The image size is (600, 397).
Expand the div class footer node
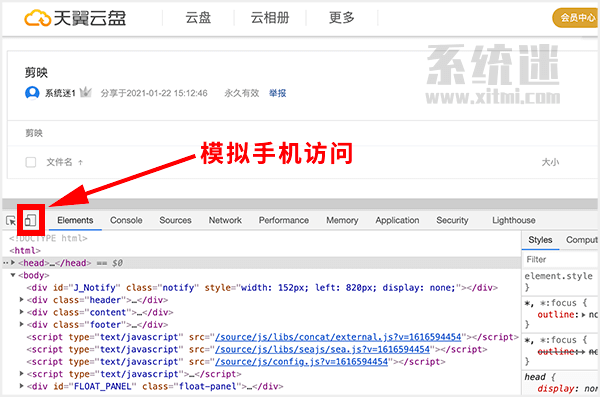(22, 324)
